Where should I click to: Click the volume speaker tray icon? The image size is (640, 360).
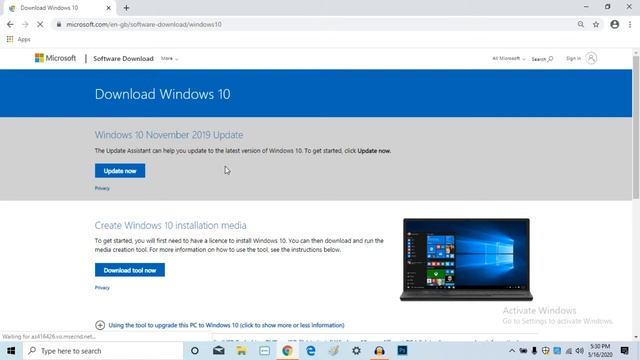(x=579, y=351)
